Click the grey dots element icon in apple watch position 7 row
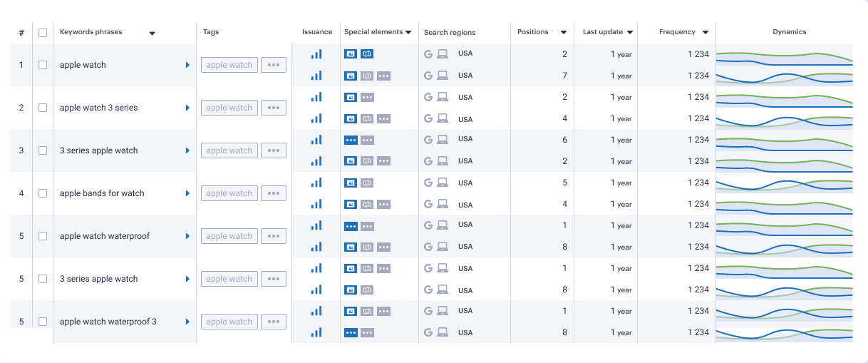 pyautogui.click(x=383, y=76)
